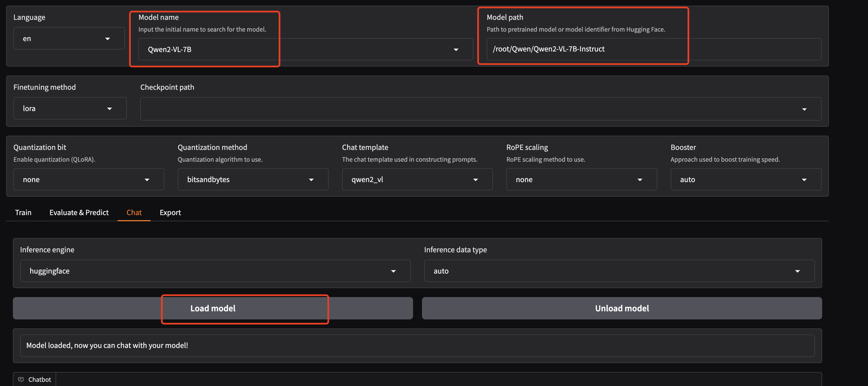The width and height of the screenshot is (868, 386).
Task: Expand the Model name dropdown arrow
Action: point(456,50)
